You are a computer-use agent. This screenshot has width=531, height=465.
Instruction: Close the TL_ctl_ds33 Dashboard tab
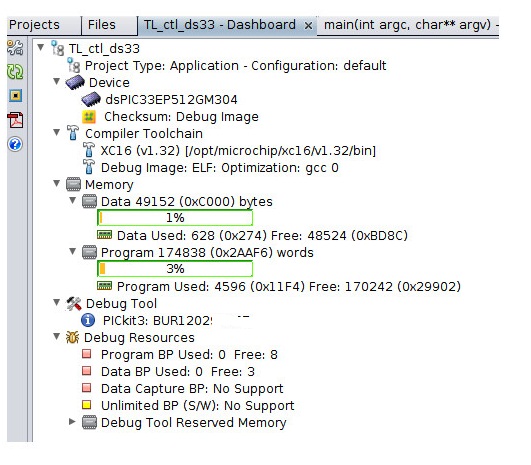coord(308,26)
